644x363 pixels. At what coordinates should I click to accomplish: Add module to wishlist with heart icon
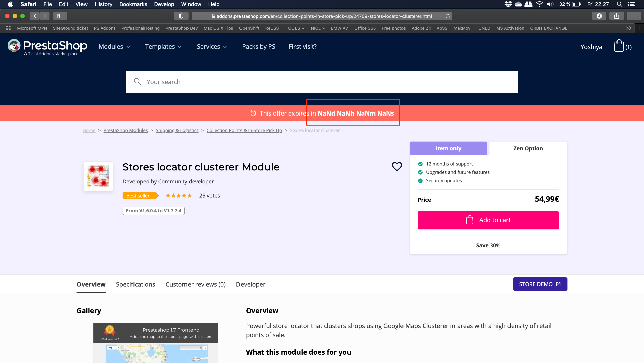[x=397, y=166]
